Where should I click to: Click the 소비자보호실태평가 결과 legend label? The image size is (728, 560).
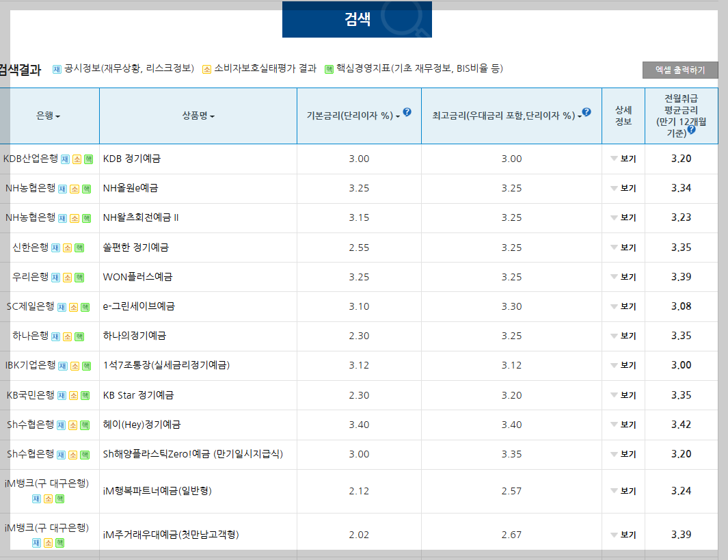265,68
